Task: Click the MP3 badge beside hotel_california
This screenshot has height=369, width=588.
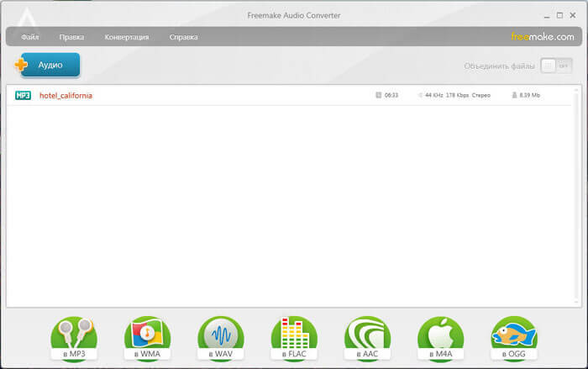Action: click(x=23, y=96)
